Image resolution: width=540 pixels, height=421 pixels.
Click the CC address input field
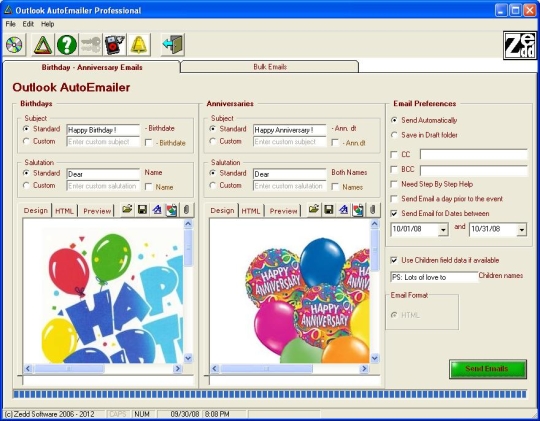tap(474, 155)
